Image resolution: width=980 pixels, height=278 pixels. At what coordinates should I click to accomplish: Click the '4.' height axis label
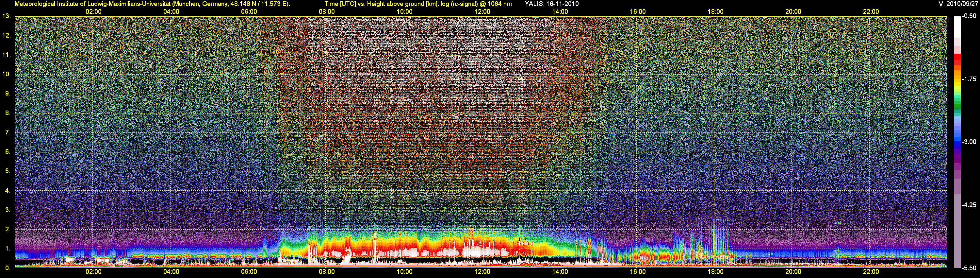[x=8, y=191]
